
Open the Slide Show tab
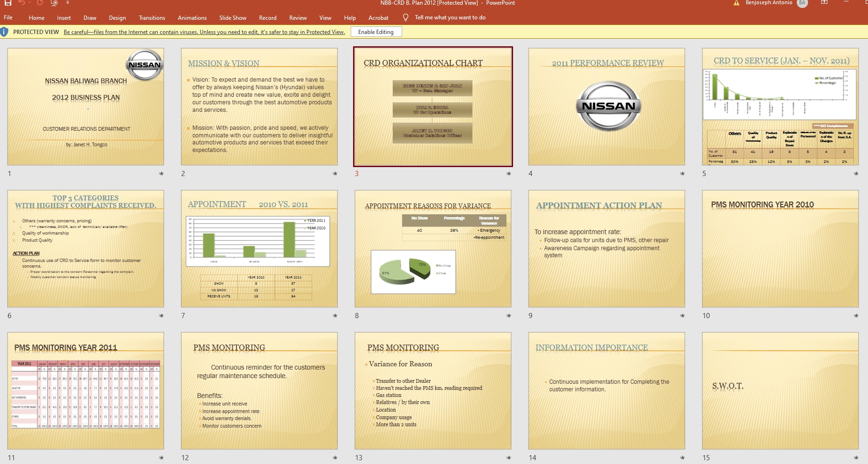coord(233,18)
